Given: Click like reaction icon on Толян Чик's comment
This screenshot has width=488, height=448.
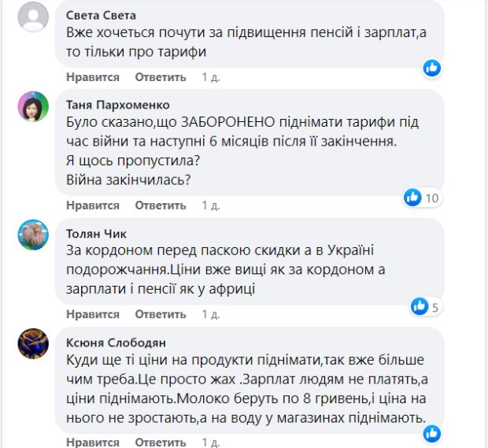Looking at the screenshot, I should (420, 305).
